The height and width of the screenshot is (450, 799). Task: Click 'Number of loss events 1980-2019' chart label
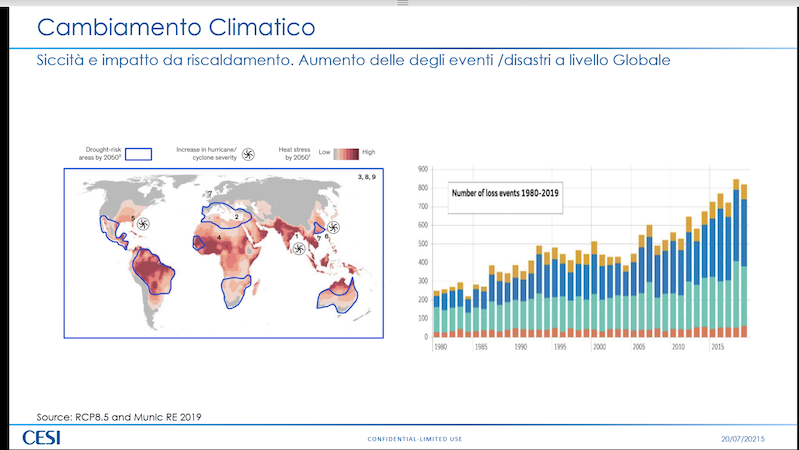tap(504, 192)
